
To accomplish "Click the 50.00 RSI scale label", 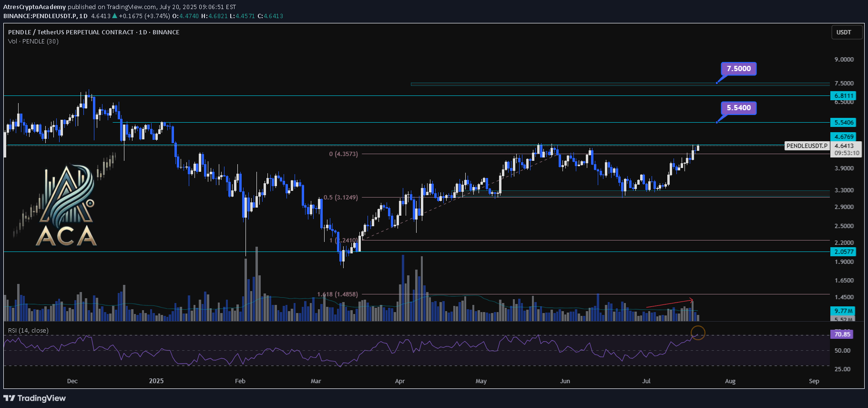I will [843, 351].
